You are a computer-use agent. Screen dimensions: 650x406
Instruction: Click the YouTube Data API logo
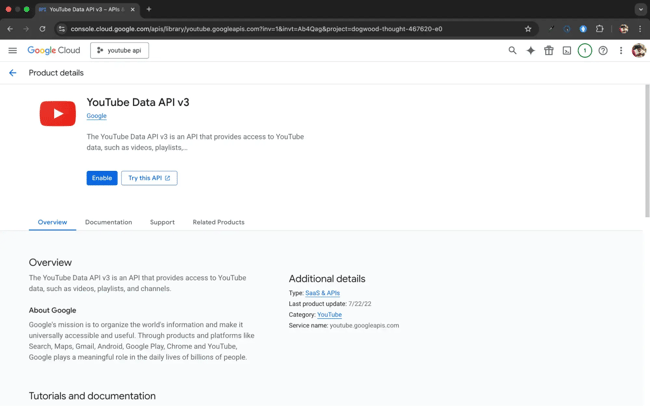click(x=57, y=114)
